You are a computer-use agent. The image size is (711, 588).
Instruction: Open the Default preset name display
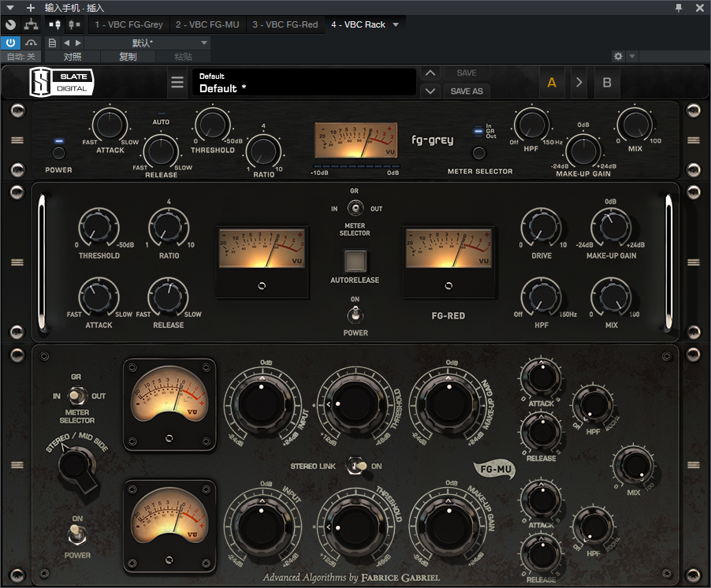point(303,82)
